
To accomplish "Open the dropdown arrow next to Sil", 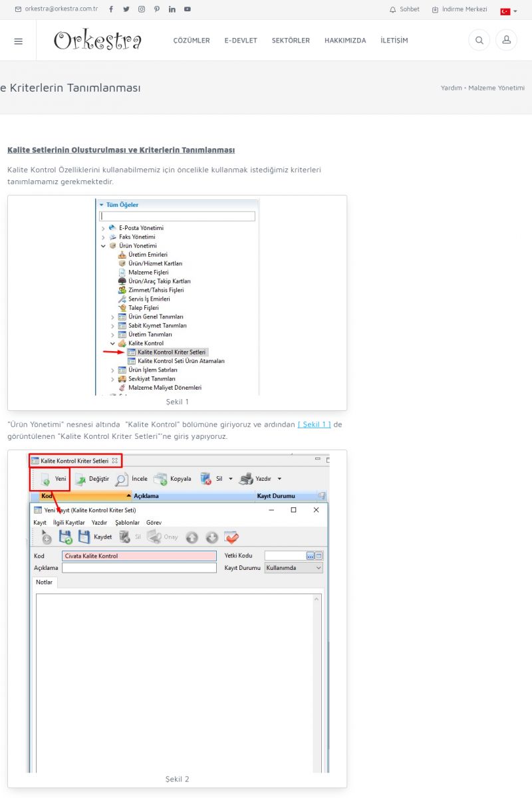I will (x=230, y=479).
